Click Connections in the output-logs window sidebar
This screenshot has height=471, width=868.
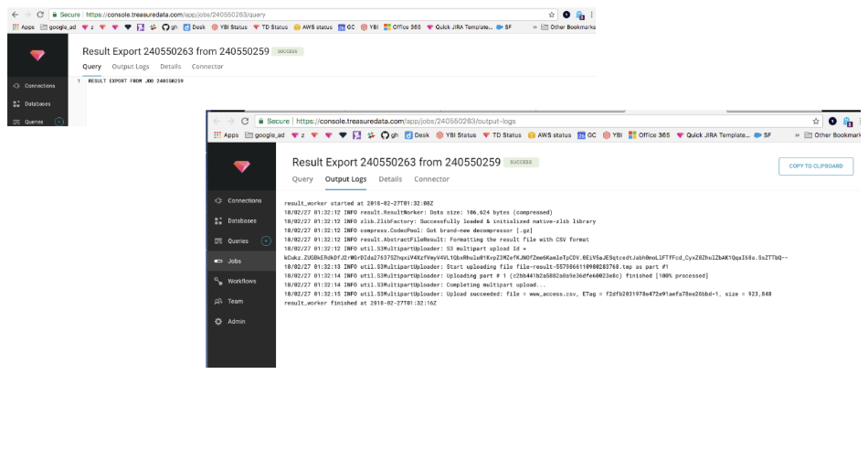tap(243, 200)
